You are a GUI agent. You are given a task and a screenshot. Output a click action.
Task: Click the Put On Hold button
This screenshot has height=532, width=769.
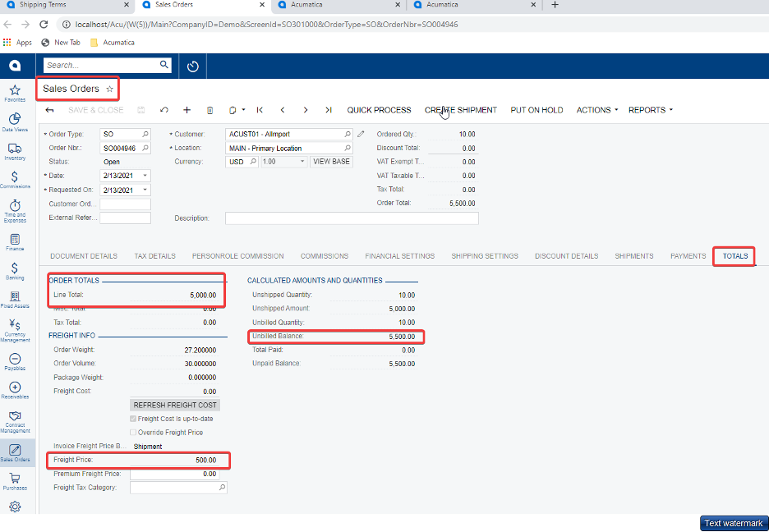(x=536, y=110)
